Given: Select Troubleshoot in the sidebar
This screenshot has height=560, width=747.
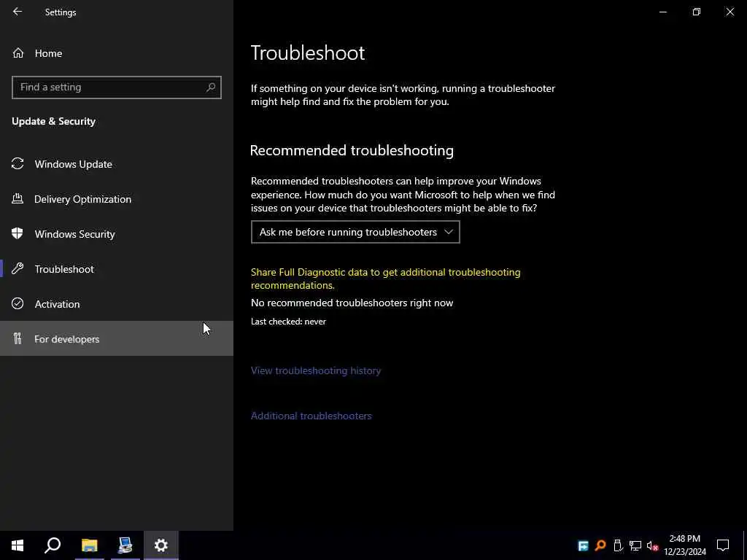Looking at the screenshot, I should point(117,269).
